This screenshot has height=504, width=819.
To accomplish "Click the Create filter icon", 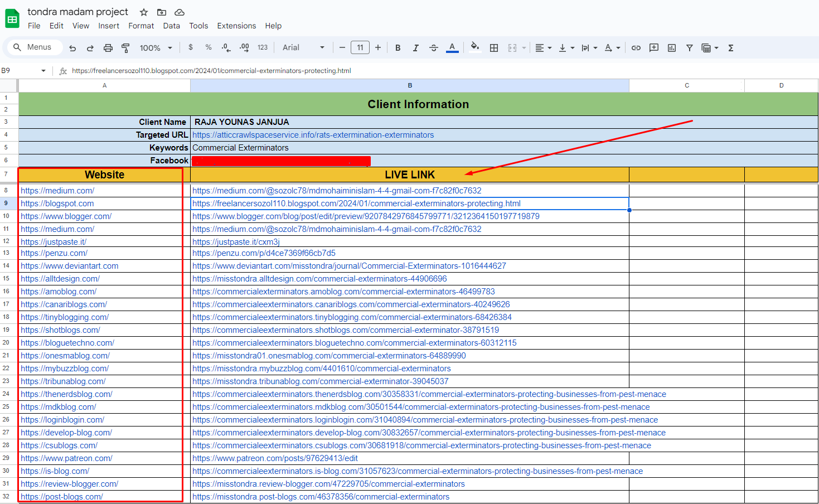I will [x=690, y=47].
